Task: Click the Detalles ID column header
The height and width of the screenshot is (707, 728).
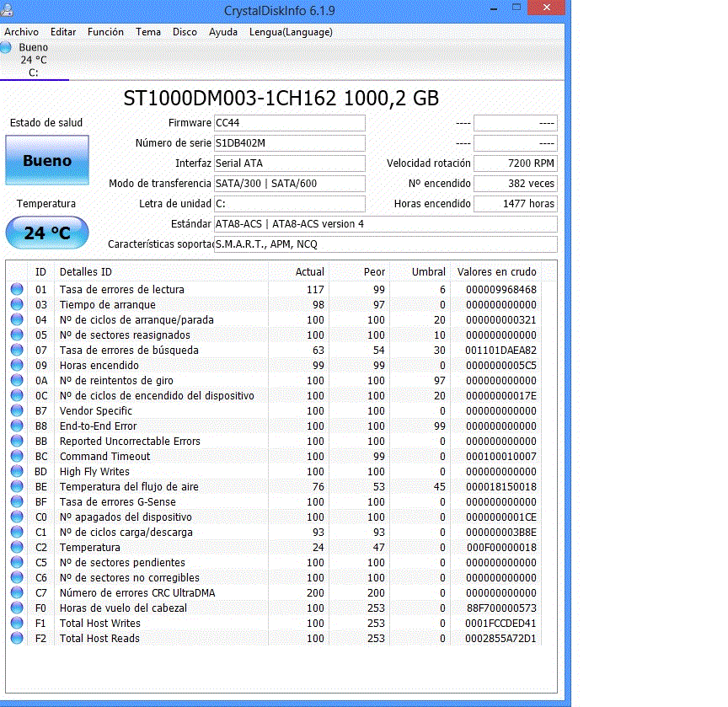Action: (85, 271)
